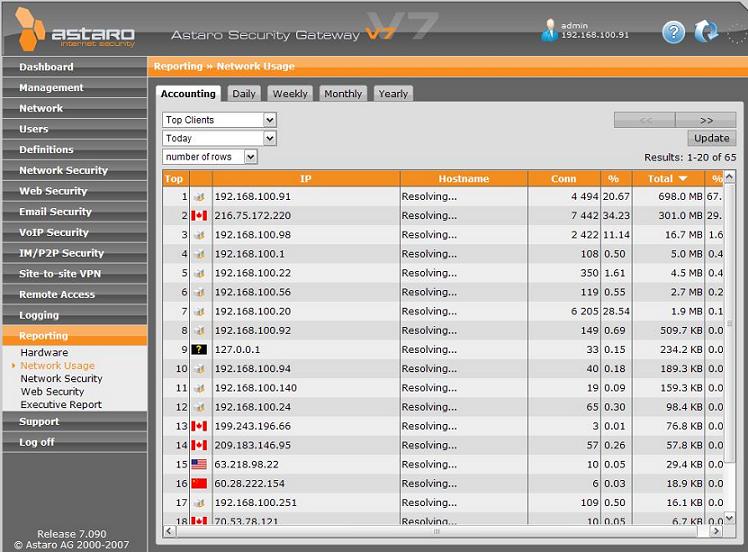The width and height of the screenshot is (748, 552).
Task: Open the IM/P2P Security menu
Action: pyautogui.click(x=75, y=253)
